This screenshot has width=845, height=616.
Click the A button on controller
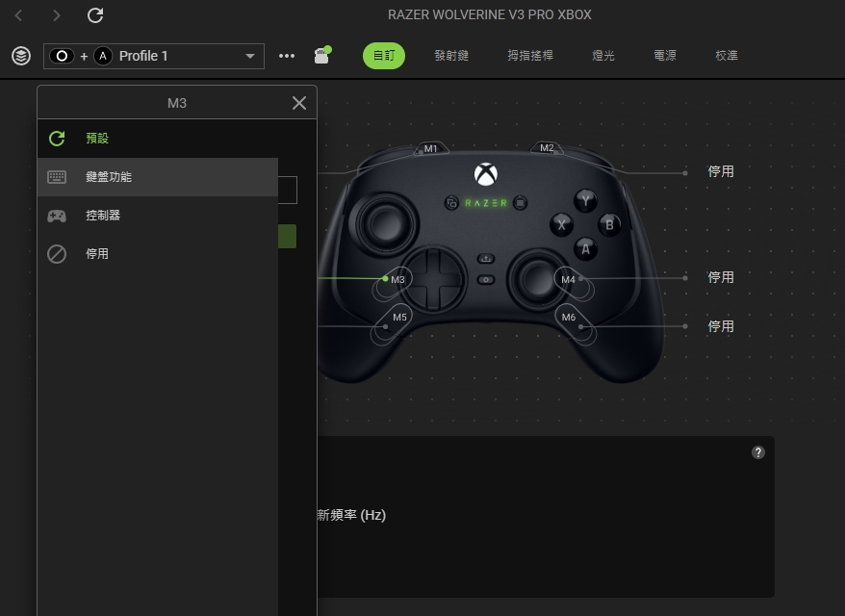coord(586,249)
